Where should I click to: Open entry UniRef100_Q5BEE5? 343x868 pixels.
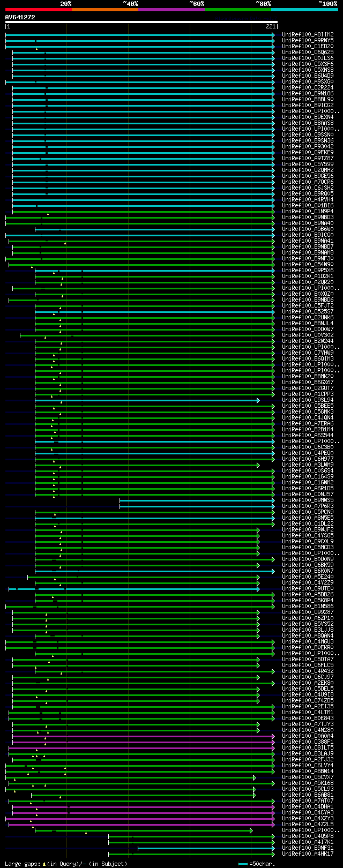pos(308,406)
